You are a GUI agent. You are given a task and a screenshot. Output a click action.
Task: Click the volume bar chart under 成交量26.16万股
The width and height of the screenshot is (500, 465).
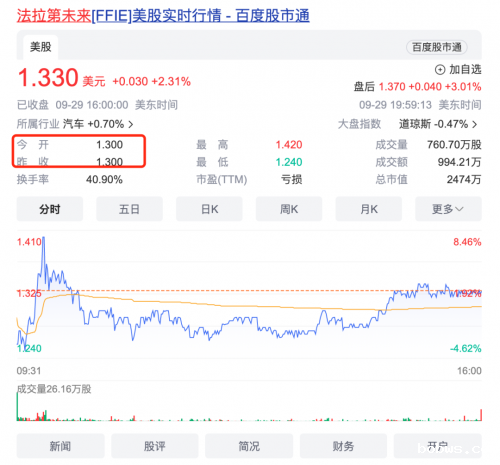tap(249, 407)
